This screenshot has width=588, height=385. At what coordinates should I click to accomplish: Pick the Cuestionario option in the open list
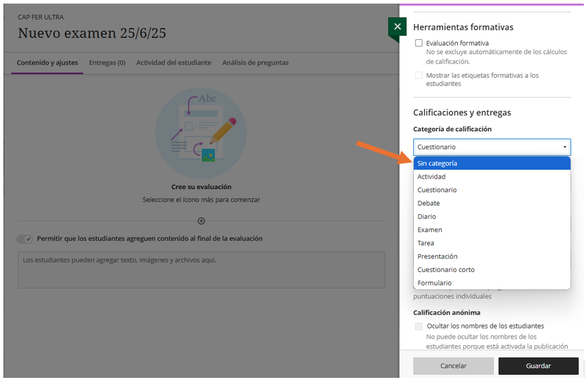(x=492, y=190)
